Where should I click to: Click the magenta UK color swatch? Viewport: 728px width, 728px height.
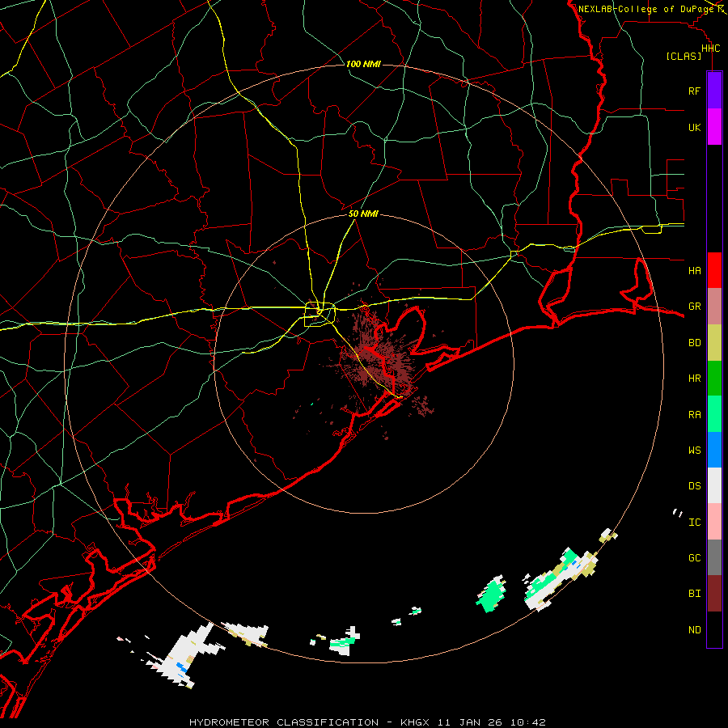click(714, 127)
